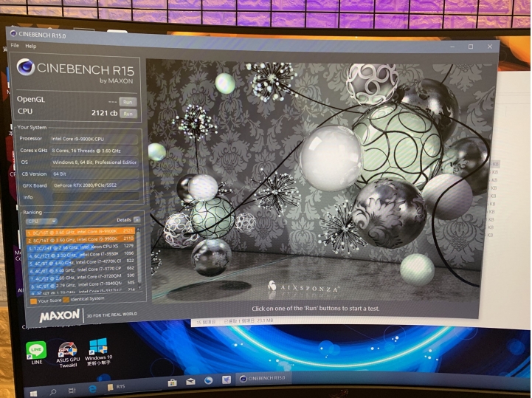Open the Help menu
This screenshot has width=532, height=398.
[30, 47]
